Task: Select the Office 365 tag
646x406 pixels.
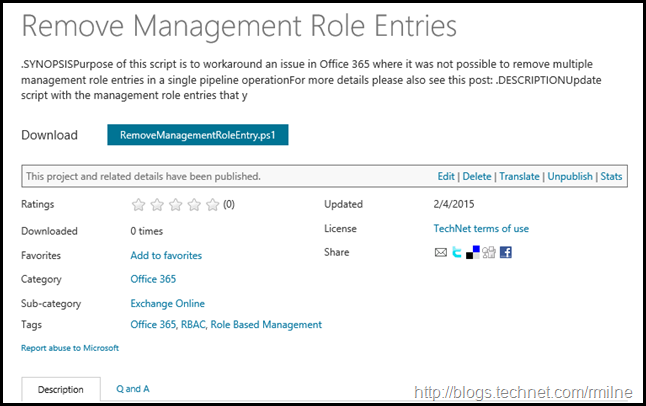Action: (154, 325)
